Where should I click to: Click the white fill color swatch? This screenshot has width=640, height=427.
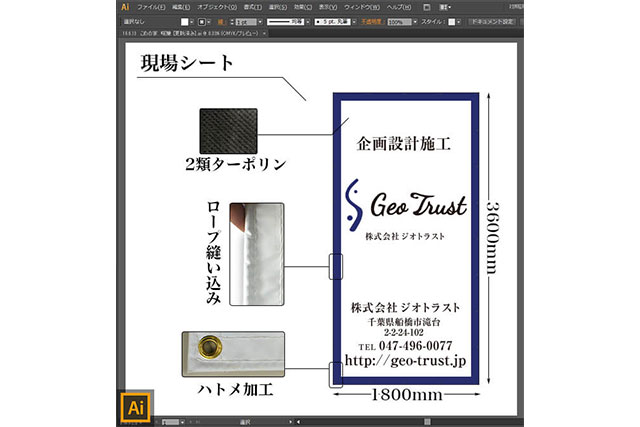click(x=184, y=22)
